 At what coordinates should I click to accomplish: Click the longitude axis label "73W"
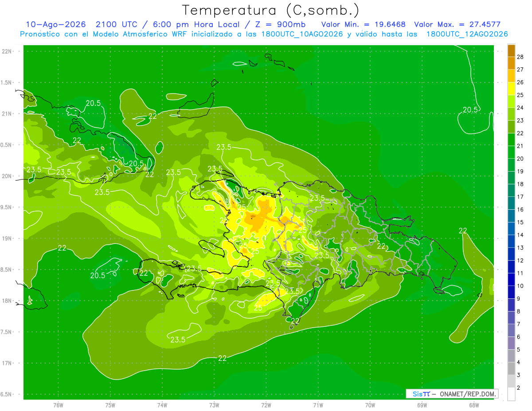tap(214, 405)
